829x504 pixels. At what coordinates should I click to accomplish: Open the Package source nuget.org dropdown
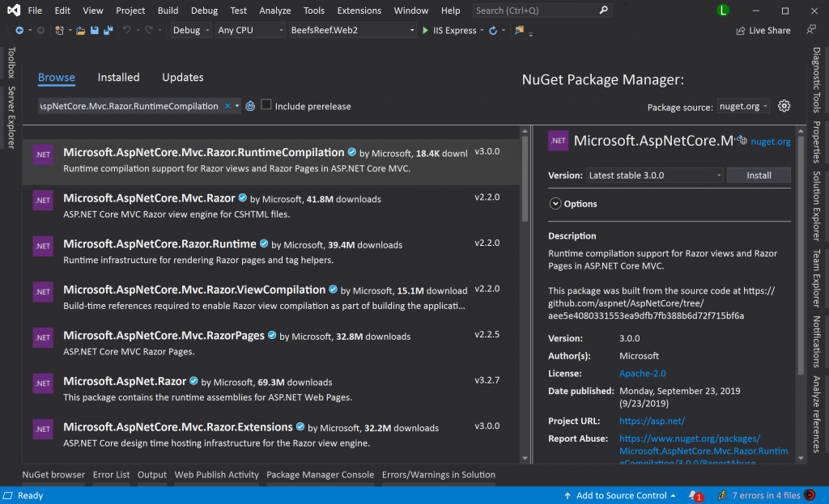click(x=743, y=106)
